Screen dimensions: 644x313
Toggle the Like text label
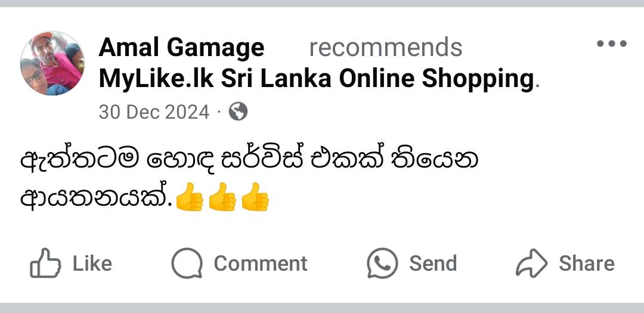92,264
